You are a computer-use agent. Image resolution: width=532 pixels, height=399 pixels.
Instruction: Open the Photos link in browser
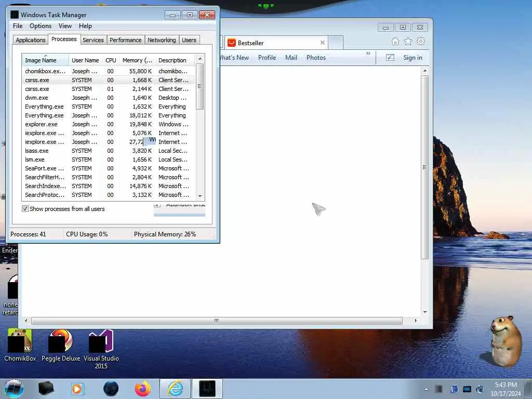(316, 58)
